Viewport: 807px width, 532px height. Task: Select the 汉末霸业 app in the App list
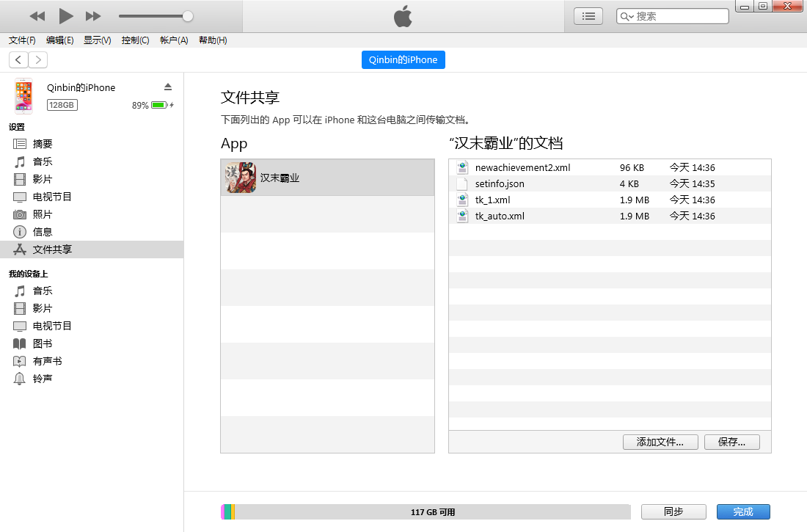tap(327, 178)
